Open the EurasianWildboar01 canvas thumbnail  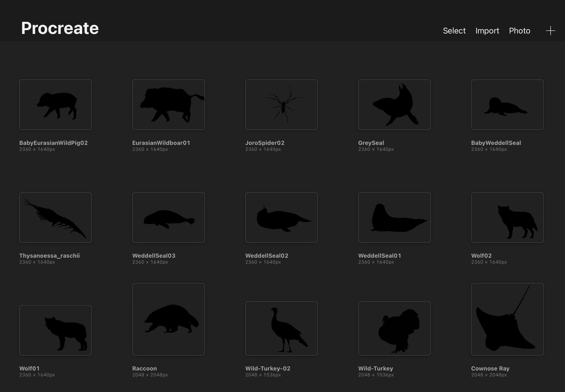(x=168, y=105)
